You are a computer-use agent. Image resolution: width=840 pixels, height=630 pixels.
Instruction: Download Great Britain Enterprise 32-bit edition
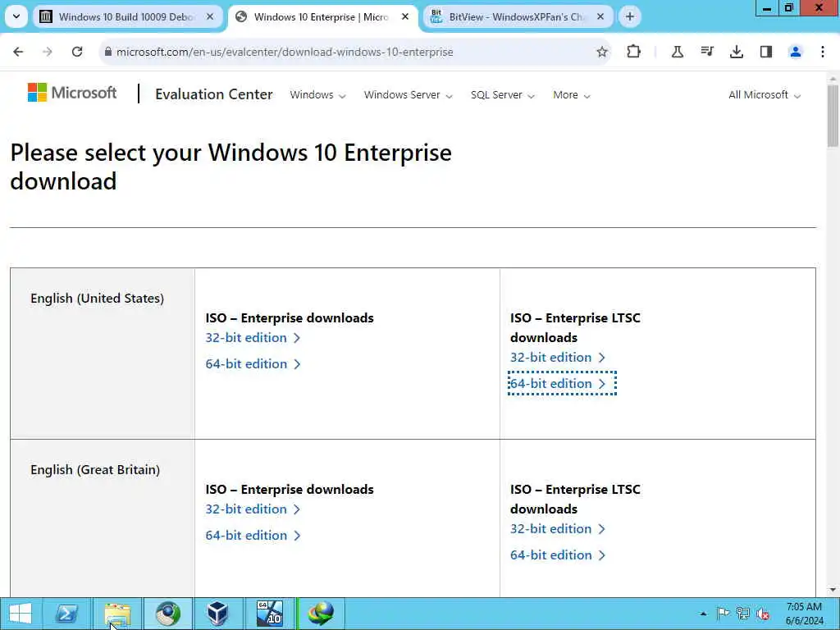(x=253, y=509)
